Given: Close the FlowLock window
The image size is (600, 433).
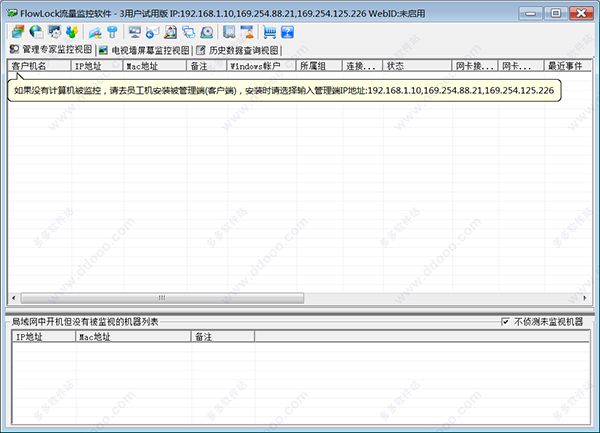Looking at the screenshot, I should pyautogui.click(x=581, y=13).
